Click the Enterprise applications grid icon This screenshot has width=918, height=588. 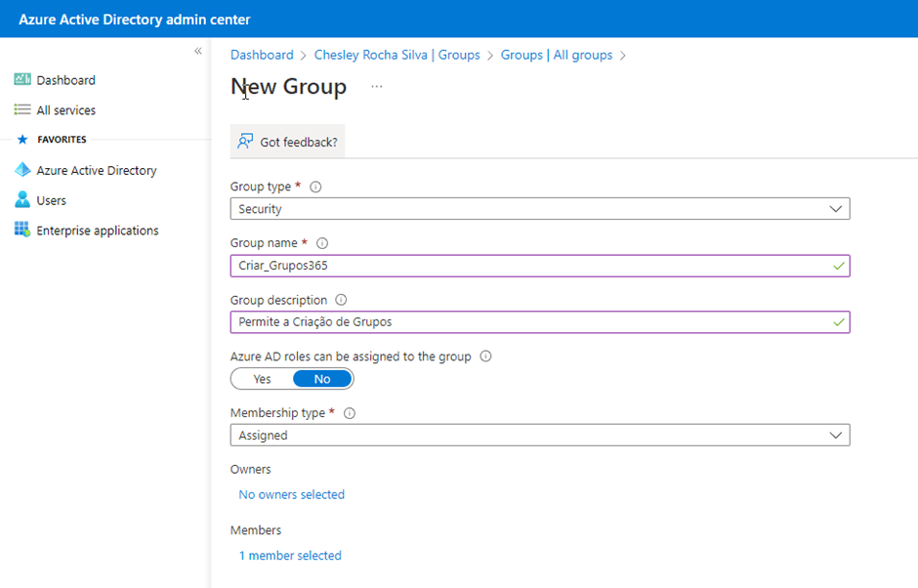[x=22, y=231]
